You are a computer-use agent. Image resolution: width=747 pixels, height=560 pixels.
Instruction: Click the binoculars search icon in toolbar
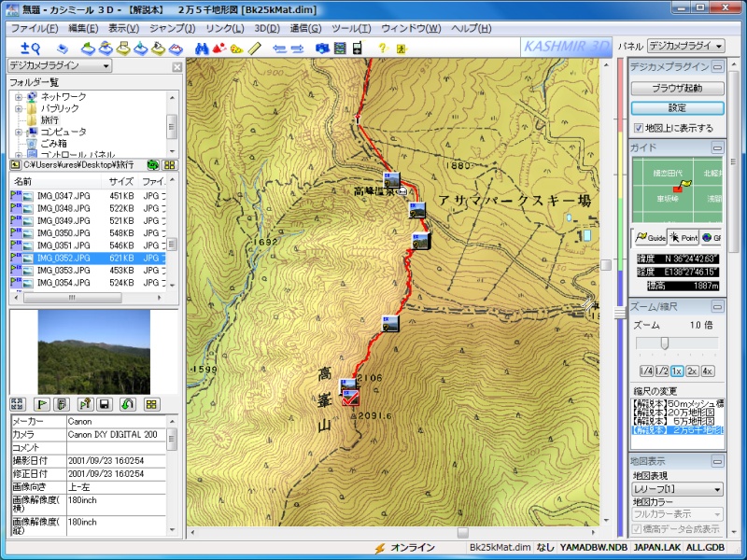202,48
